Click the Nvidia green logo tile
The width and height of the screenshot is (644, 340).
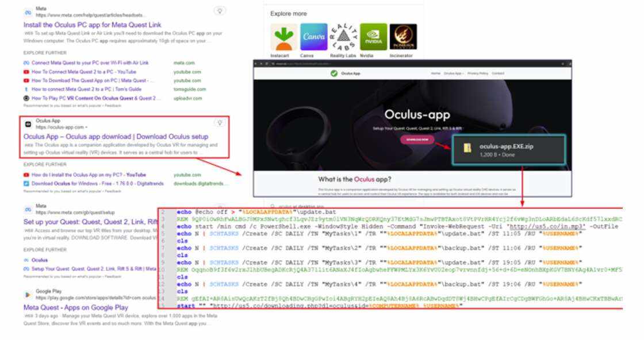click(x=373, y=37)
